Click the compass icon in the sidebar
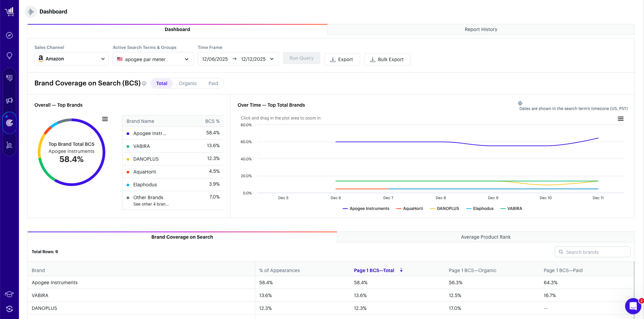This screenshot has width=644, height=319. click(x=9, y=35)
